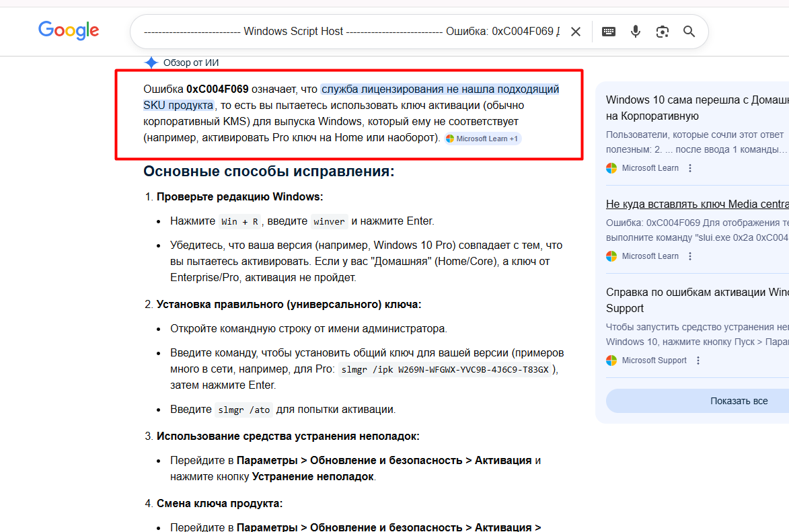Clear the search box with X icon

coord(576,32)
